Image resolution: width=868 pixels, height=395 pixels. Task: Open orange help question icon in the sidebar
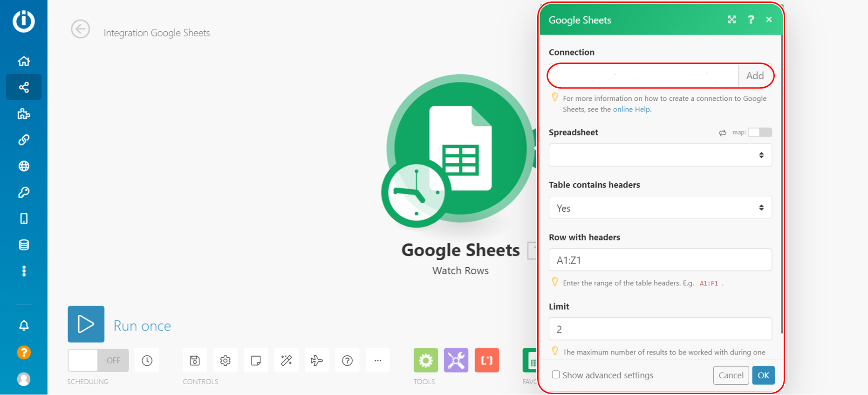[24, 352]
